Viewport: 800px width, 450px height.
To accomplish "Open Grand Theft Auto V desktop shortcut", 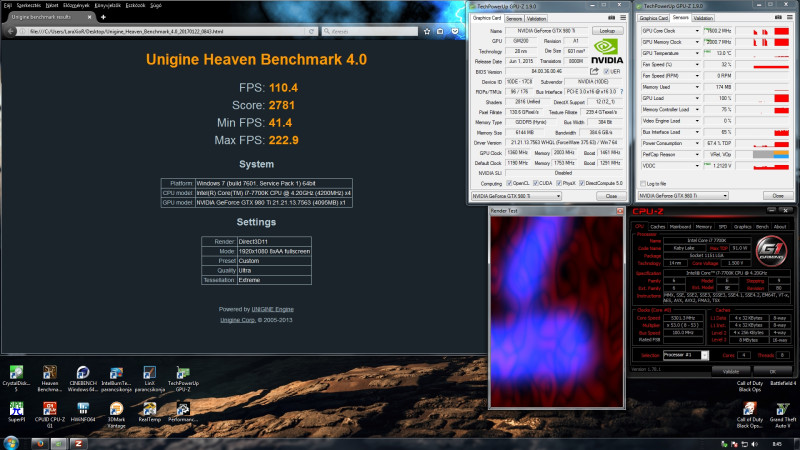I will pos(783,409).
